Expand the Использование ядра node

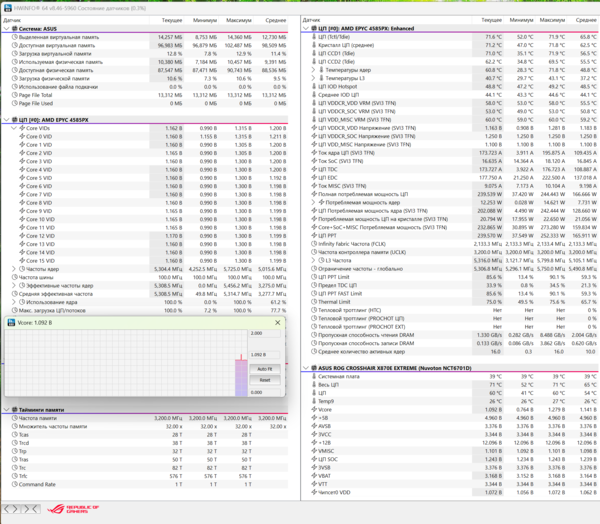(x=14, y=302)
